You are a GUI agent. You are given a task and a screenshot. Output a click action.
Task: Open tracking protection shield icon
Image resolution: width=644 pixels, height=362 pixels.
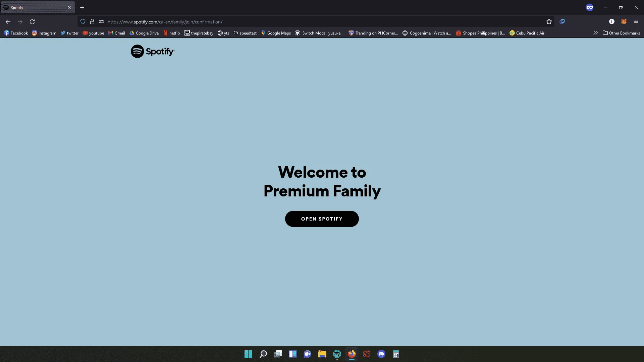coord(83,22)
